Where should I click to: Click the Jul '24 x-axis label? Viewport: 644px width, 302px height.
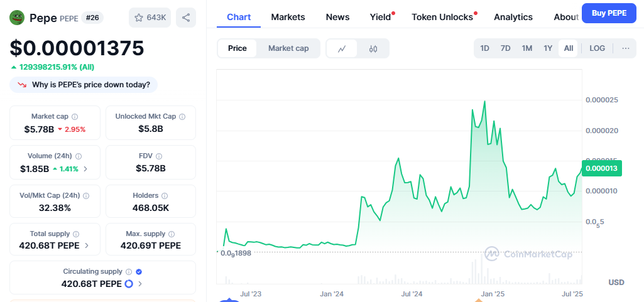pos(412,294)
